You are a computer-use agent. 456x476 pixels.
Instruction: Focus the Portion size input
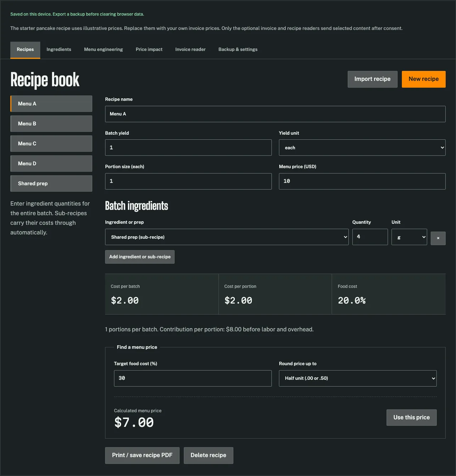[188, 181]
